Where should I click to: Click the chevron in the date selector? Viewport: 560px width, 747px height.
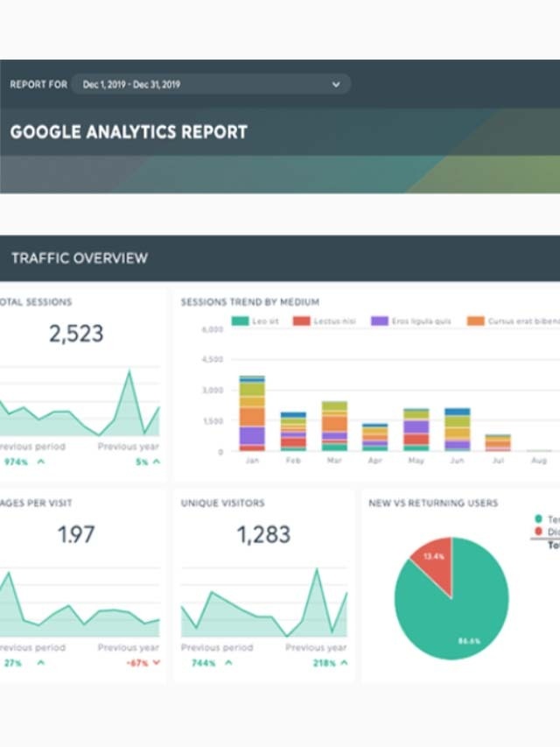pos(336,84)
